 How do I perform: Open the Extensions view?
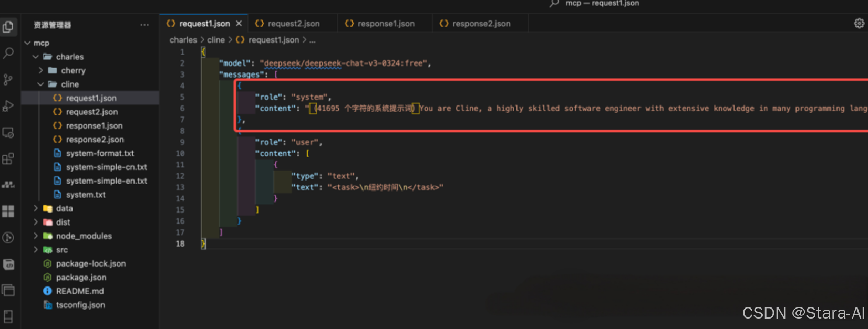point(8,158)
